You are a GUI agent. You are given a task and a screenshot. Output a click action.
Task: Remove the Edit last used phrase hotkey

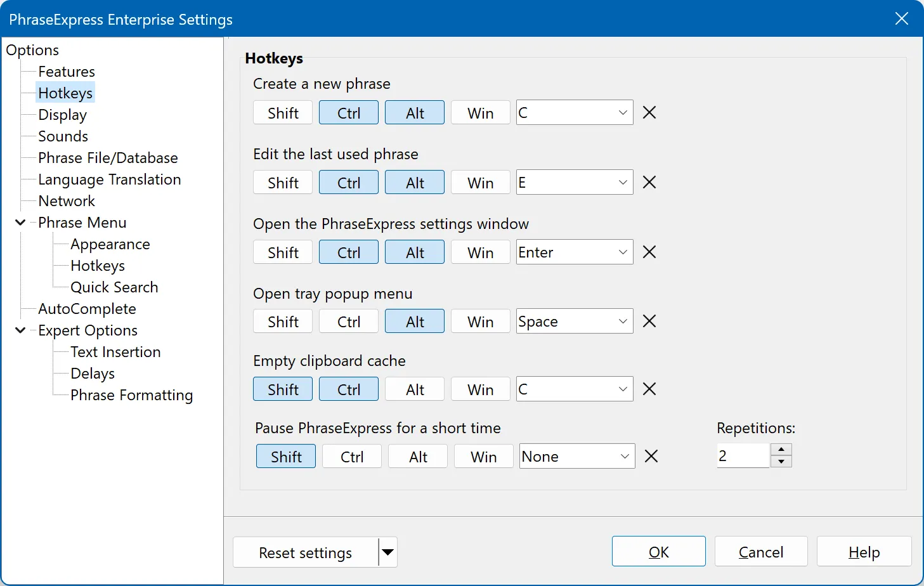pyautogui.click(x=649, y=182)
